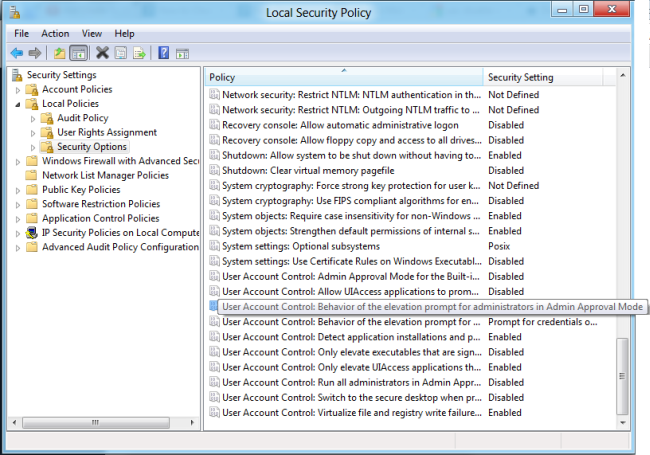
Task: Collapse the Local Policies tree node
Action: [18, 104]
